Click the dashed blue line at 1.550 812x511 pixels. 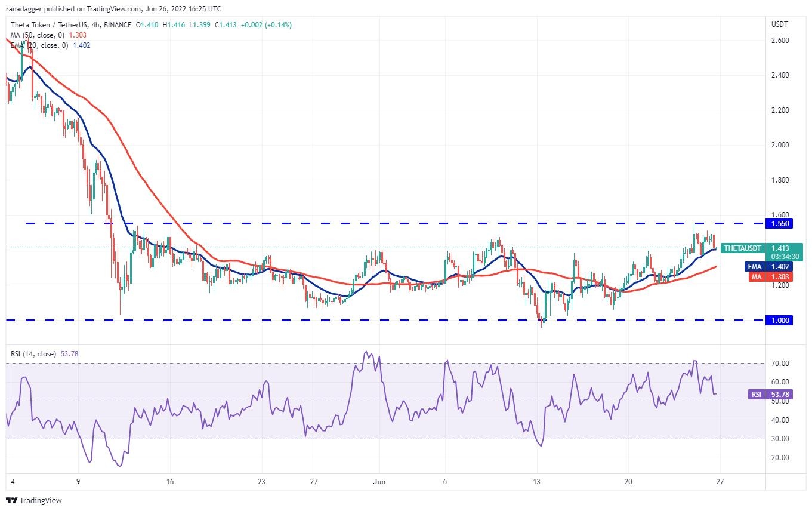click(x=418, y=223)
